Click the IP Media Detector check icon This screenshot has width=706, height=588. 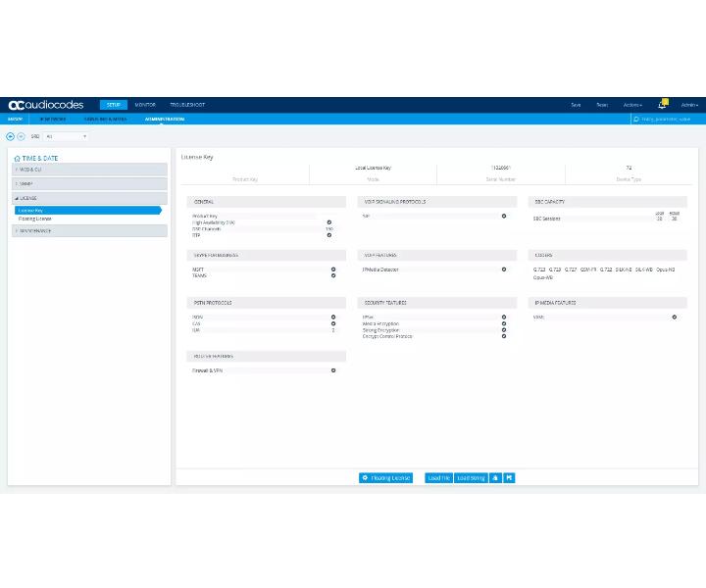tap(504, 269)
